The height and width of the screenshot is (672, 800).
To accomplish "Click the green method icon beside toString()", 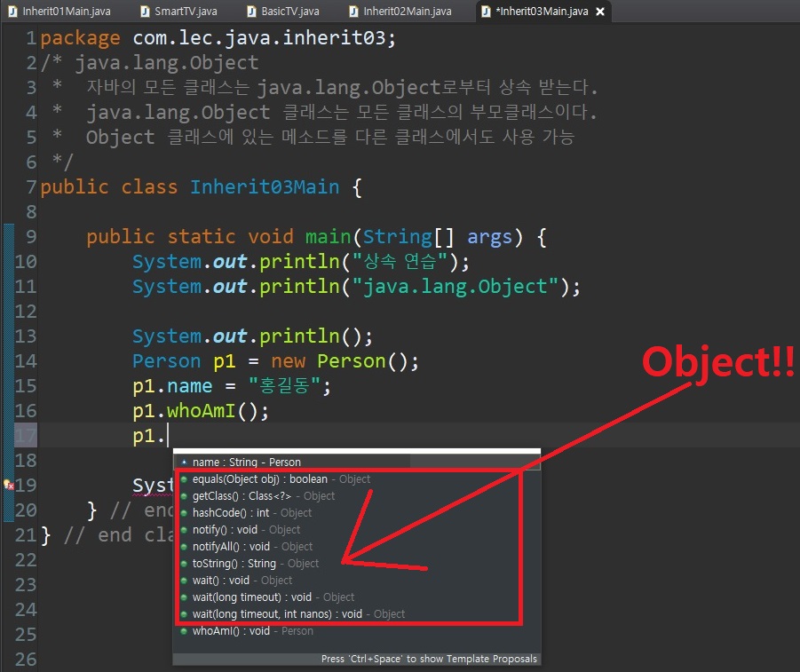I will tap(184, 564).
